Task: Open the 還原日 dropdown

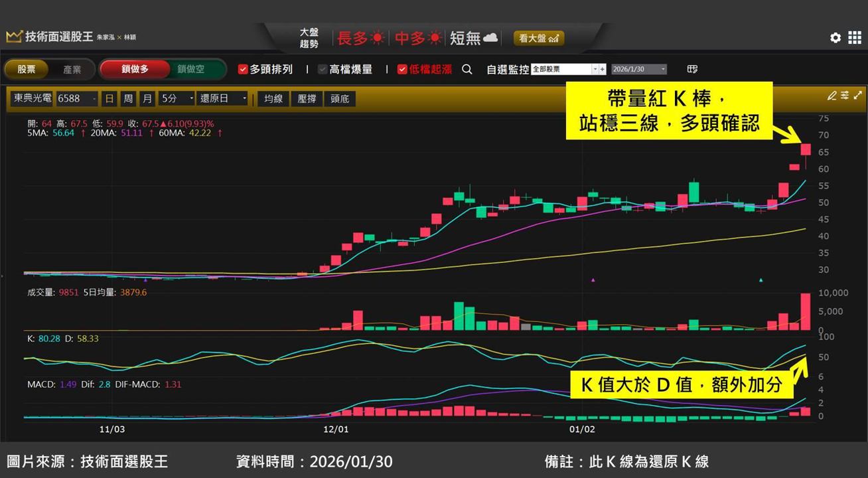Action: [x=222, y=98]
